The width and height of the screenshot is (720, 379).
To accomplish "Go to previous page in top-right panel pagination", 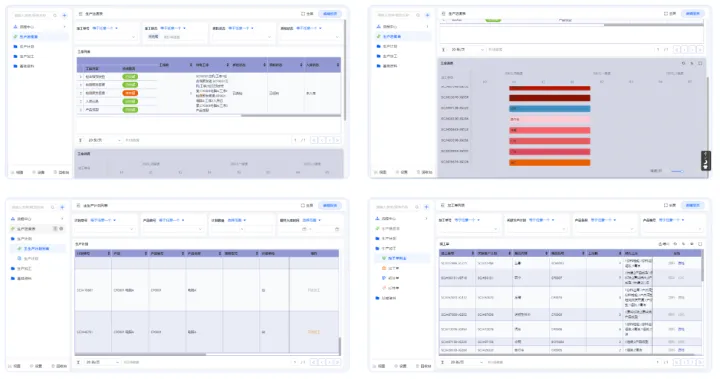I will (685, 49).
